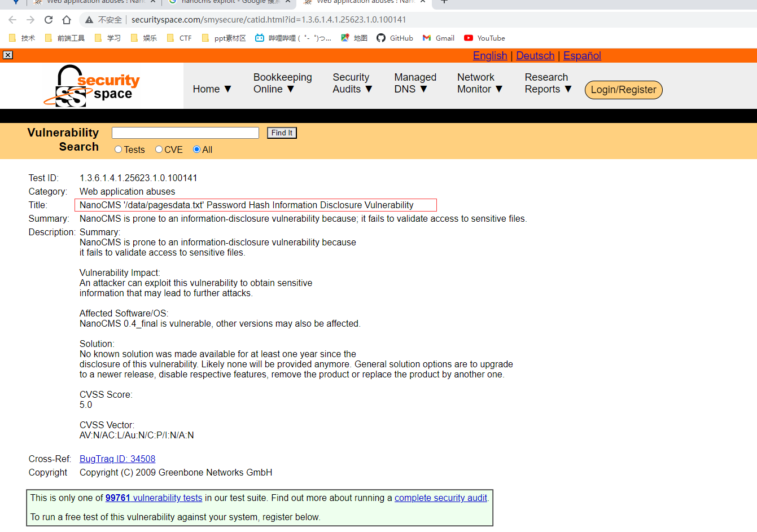Click the NanoCMS title text
The height and width of the screenshot is (532, 757).
[x=247, y=205]
